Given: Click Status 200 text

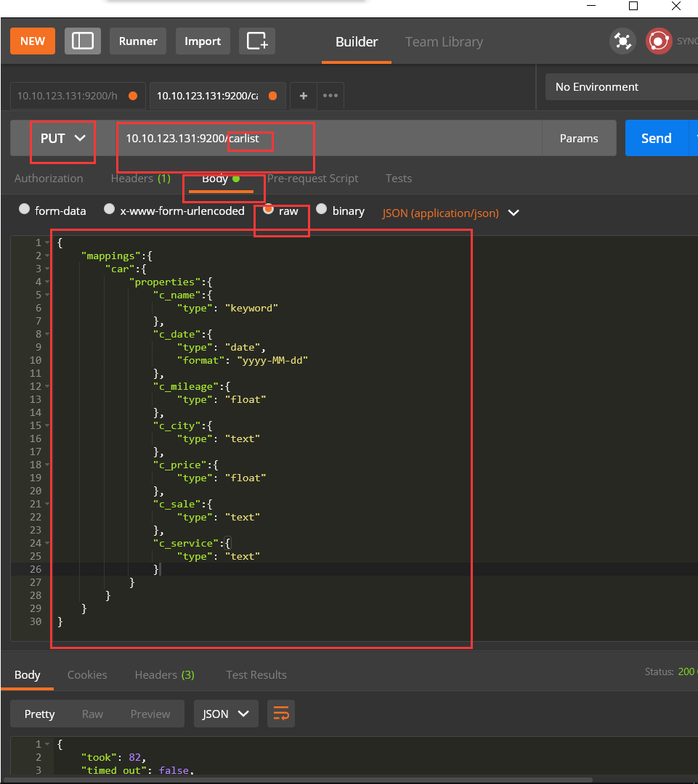Looking at the screenshot, I should tap(670, 671).
